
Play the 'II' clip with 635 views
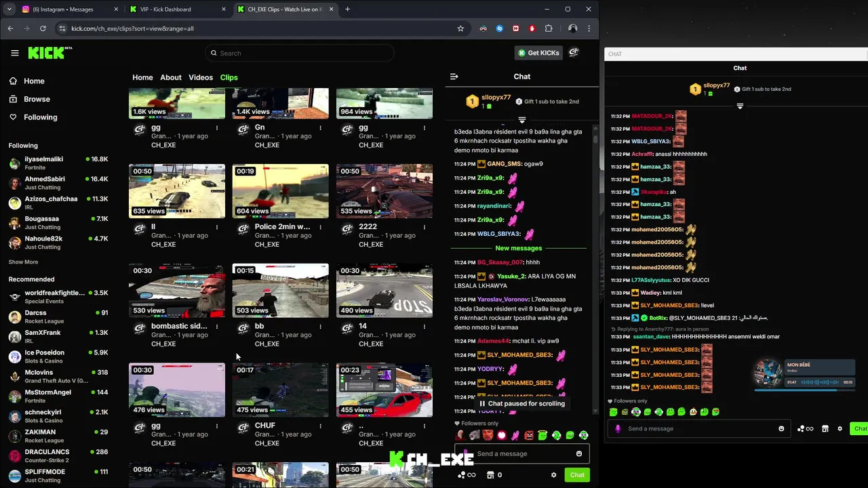click(x=177, y=191)
